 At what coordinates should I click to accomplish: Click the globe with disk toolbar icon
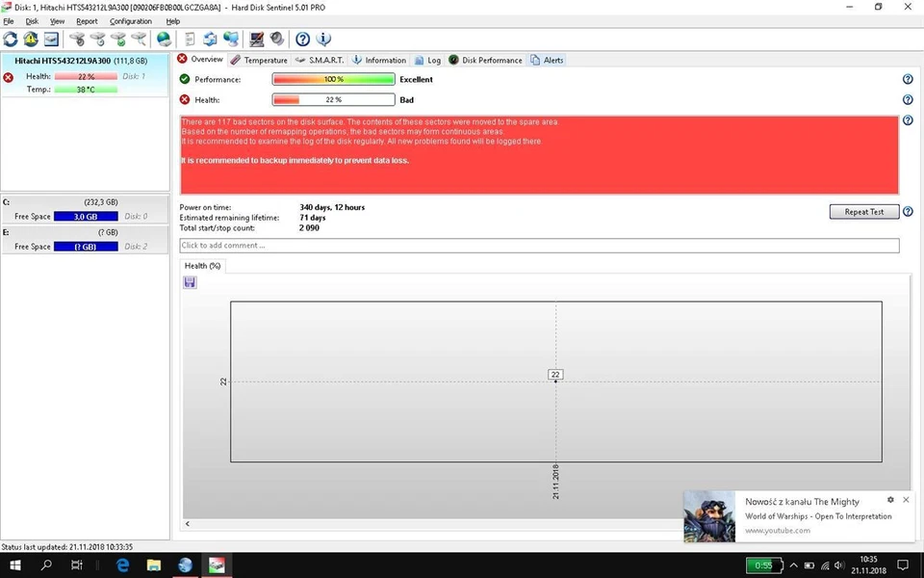pos(164,39)
